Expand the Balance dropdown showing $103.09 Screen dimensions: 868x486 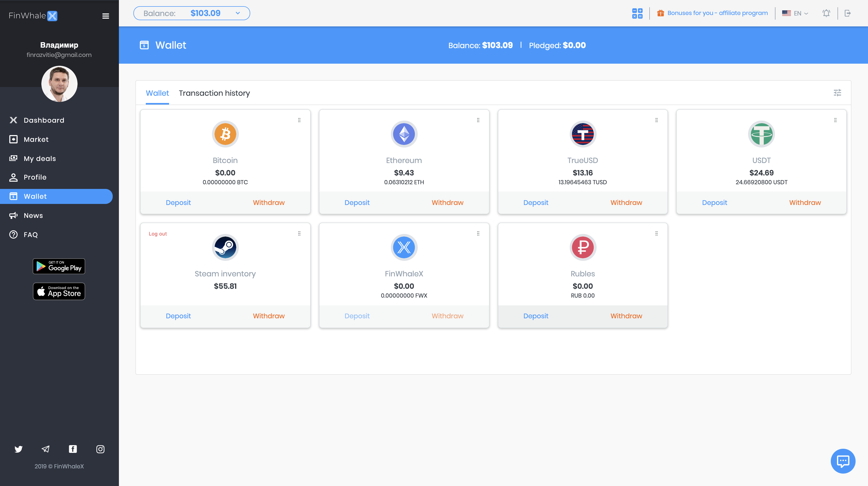coord(238,13)
